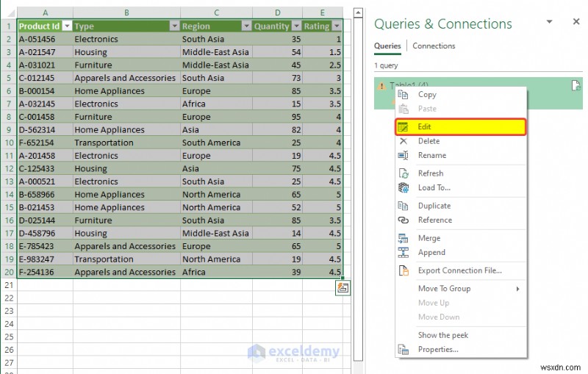
Task: Switch to the Connections tab
Action: (x=434, y=46)
